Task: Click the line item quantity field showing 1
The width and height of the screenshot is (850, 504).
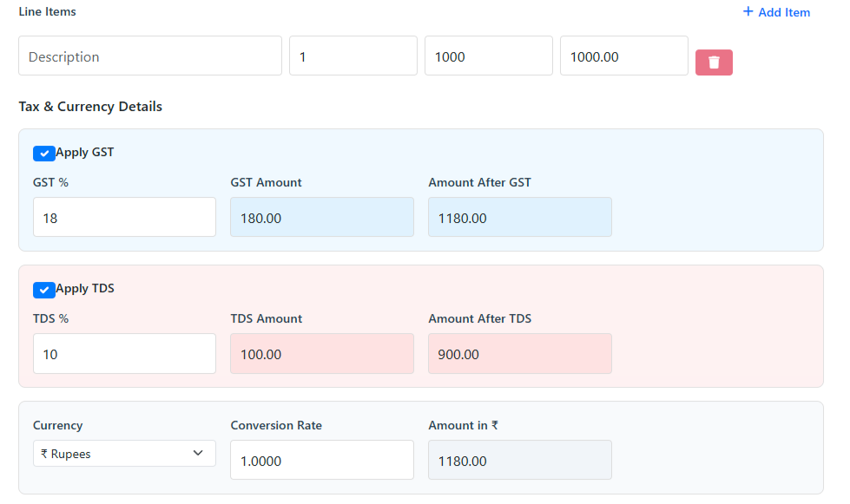Action: [353, 56]
